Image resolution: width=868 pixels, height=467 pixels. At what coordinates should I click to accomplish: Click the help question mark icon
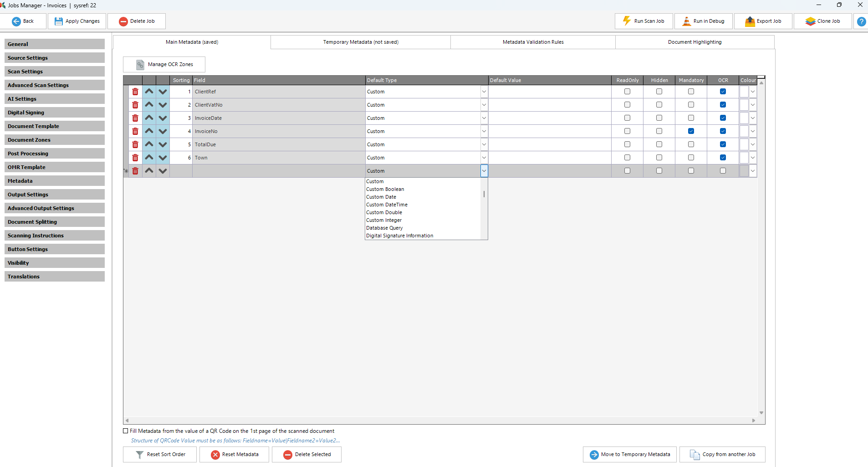tap(861, 21)
